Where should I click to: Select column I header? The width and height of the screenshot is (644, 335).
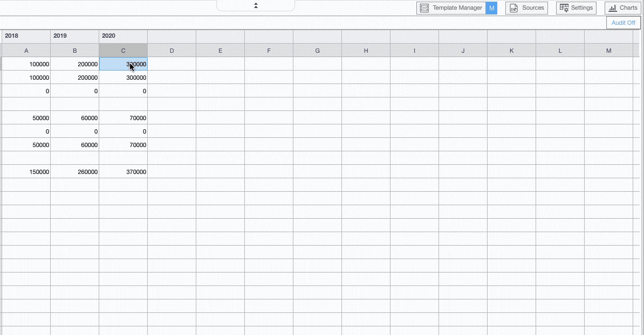pyautogui.click(x=414, y=51)
